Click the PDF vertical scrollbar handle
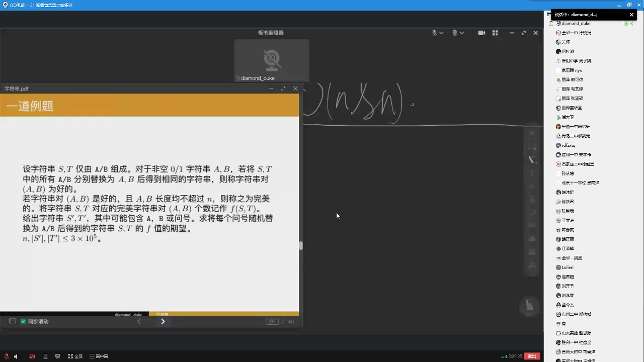This screenshot has width=644, height=362. tap(301, 245)
